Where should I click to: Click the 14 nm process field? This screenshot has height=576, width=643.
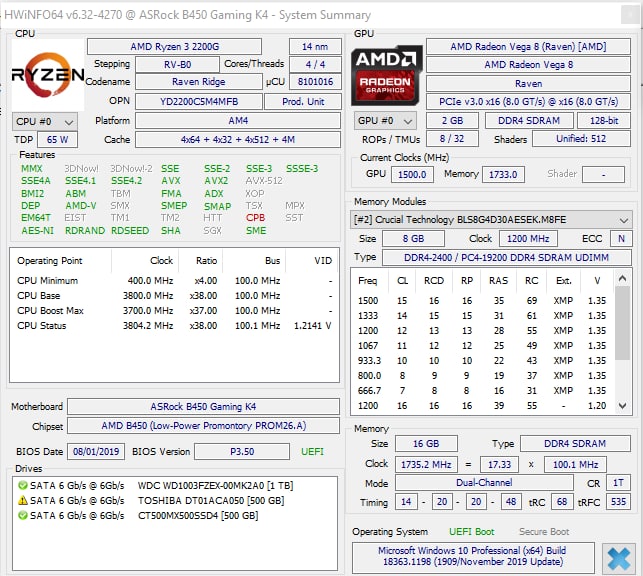pos(315,46)
